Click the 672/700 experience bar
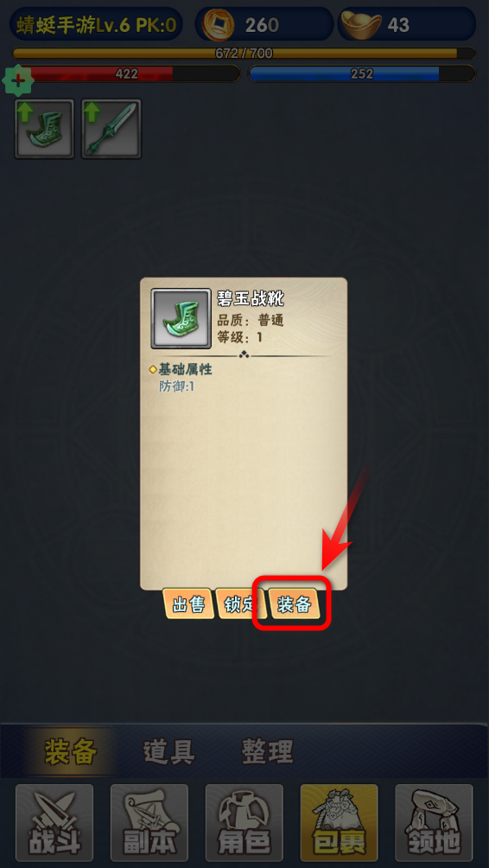This screenshot has height=868, width=489. click(x=244, y=53)
